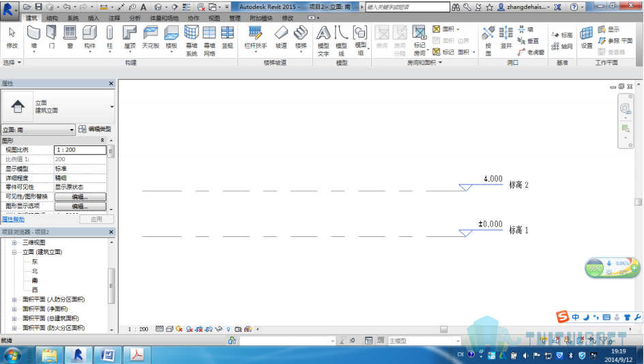644x364 pixels.
Task: Select the 标高 (Level) datum tool
Action: coord(562,35)
